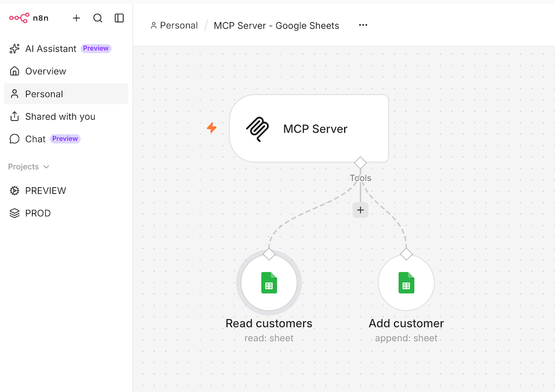The width and height of the screenshot is (555, 392).
Task: Click the sidebar Personal user icon
Action: [x=15, y=94]
